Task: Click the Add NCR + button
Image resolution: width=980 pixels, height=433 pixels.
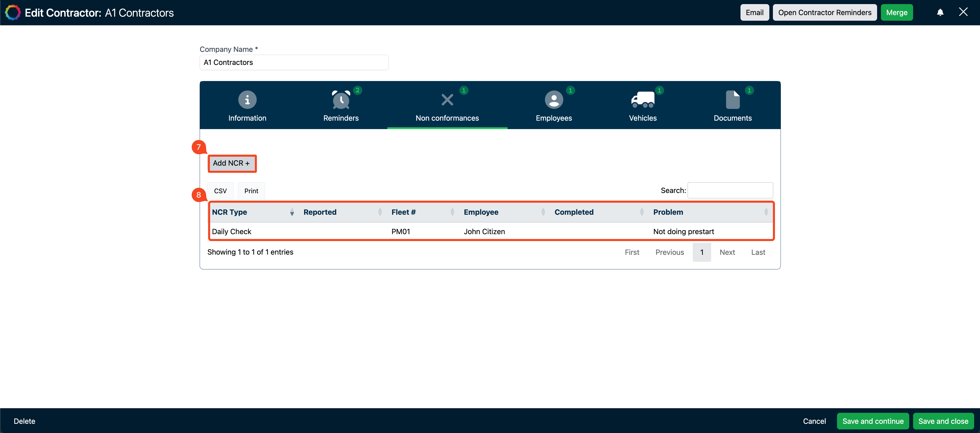Action: click(x=232, y=163)
